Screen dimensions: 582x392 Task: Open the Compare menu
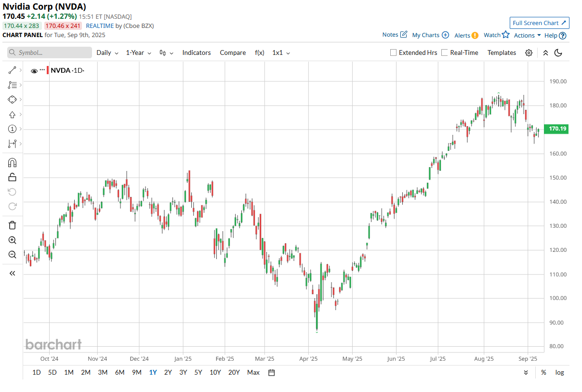point(233,52)
